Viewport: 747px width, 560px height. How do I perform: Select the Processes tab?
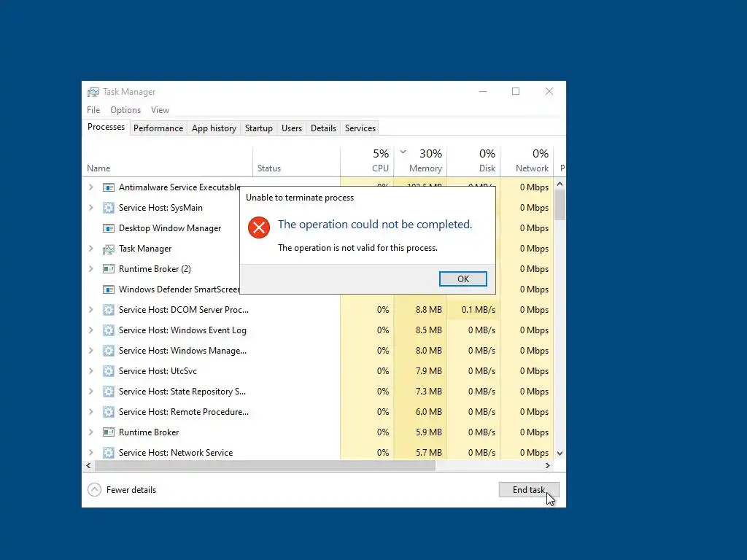106,127
